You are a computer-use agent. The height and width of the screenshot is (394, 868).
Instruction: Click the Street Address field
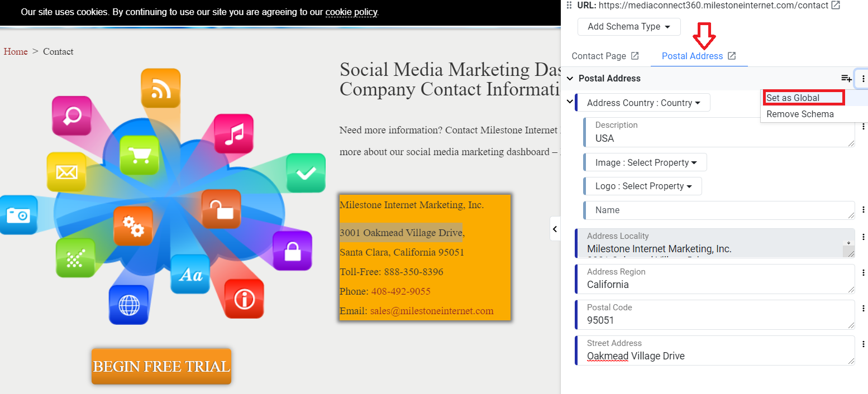click(x=715, y=350)
